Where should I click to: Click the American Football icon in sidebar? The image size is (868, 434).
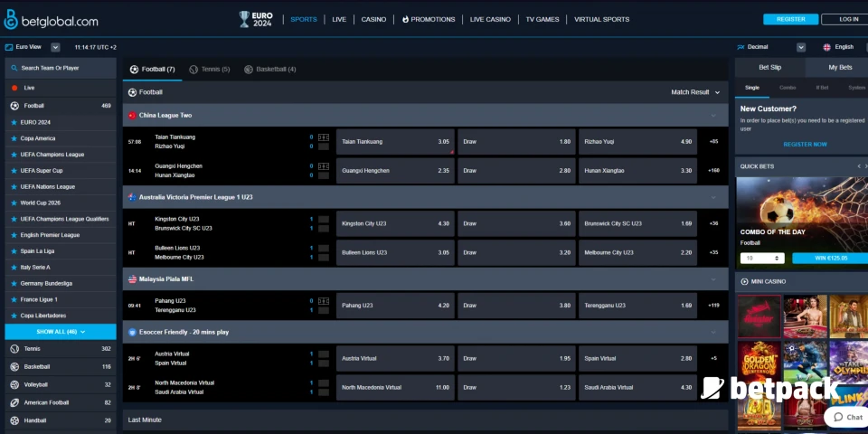click(14, 402)
